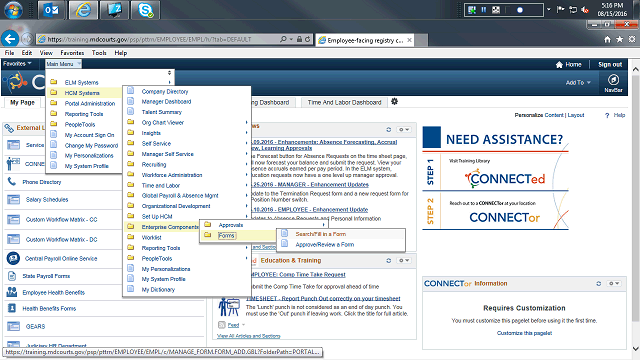Viewport: 640px width, 360px height.
Task: Go to the portal Home link
Action: pyautogui.click(x=569, y=64)
